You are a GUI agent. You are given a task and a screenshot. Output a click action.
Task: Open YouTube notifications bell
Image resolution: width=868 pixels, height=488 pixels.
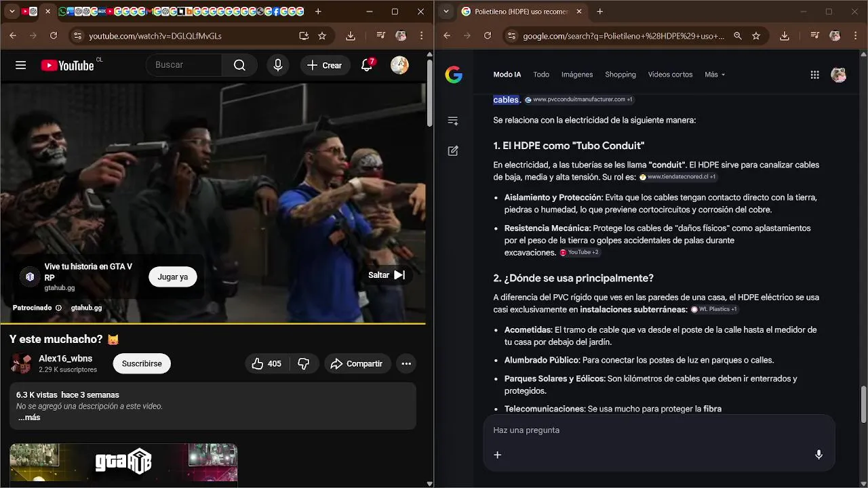[367, 65]
